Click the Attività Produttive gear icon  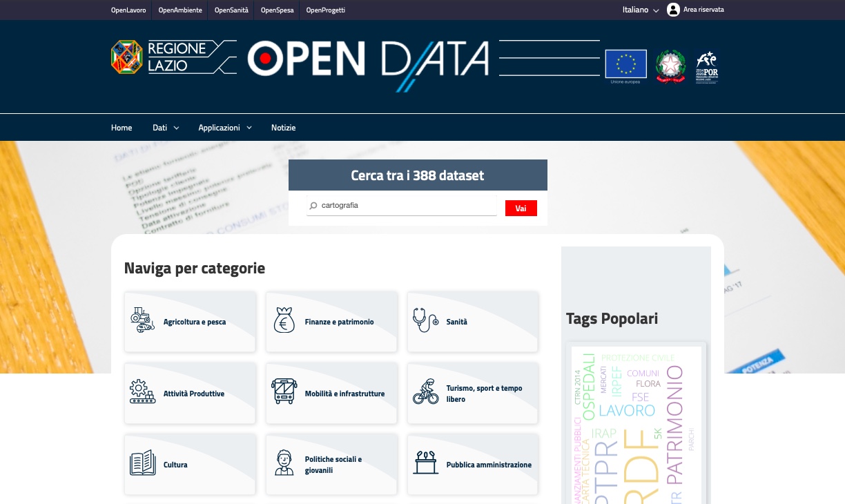(142, 391)
